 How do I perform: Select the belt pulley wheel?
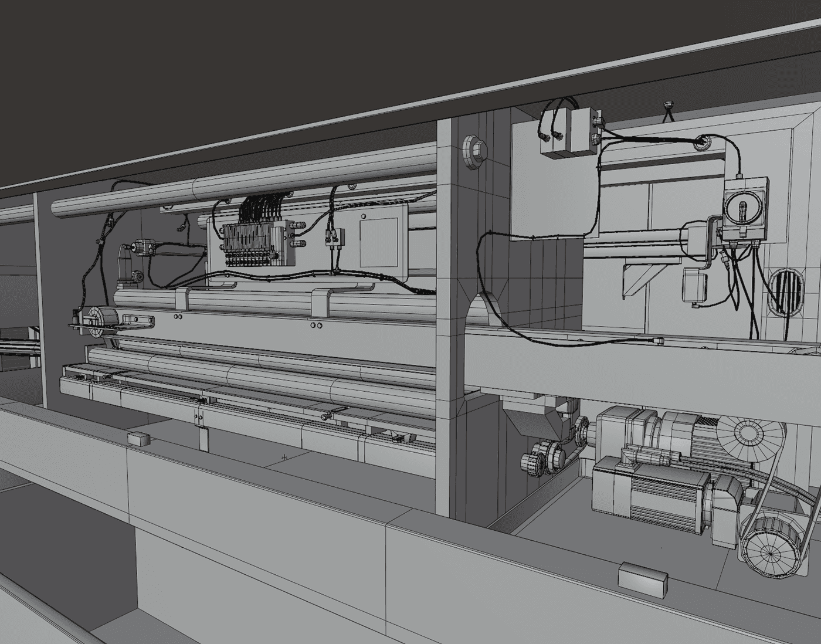point(771,544)
